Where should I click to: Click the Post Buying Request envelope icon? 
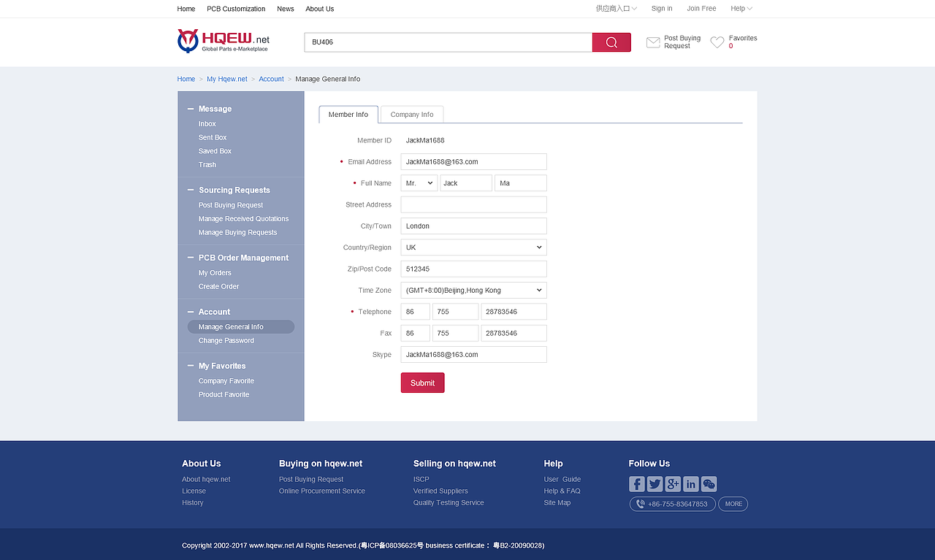pyautogui.click(x=653, y=42)
